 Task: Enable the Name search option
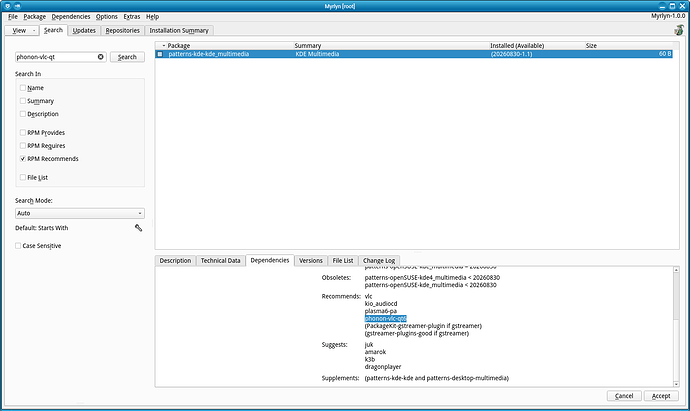(x=23, y=88)
